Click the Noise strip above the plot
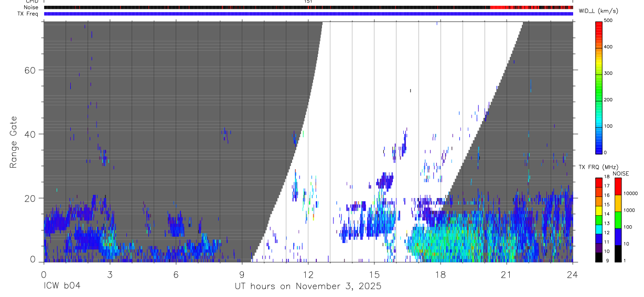 [x=308, y=7]
